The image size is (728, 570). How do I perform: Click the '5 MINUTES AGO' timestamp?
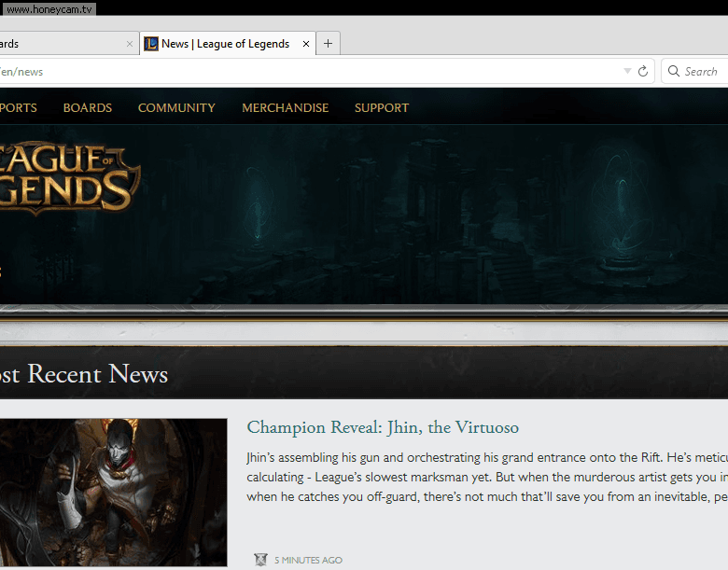coord(308,561)
